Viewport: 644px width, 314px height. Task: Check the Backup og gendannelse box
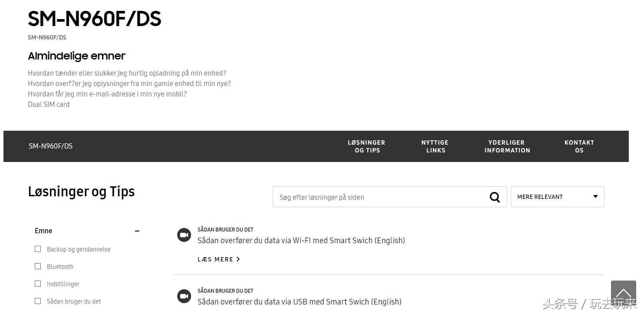click(x=38, y=249)
